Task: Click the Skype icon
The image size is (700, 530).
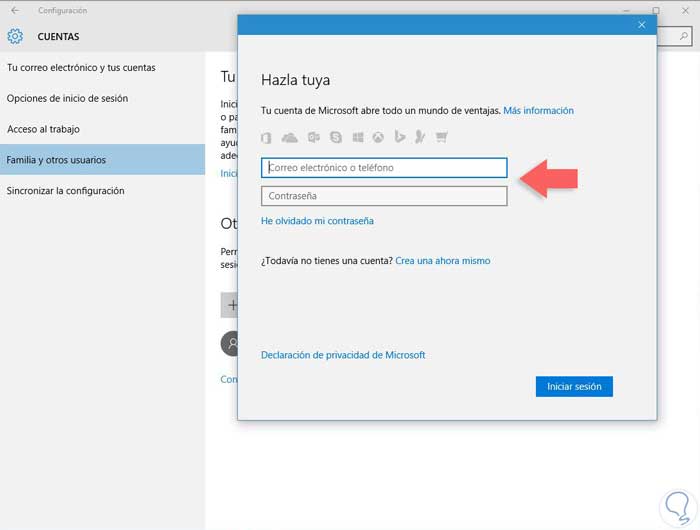Action: (x=336, y=138)
